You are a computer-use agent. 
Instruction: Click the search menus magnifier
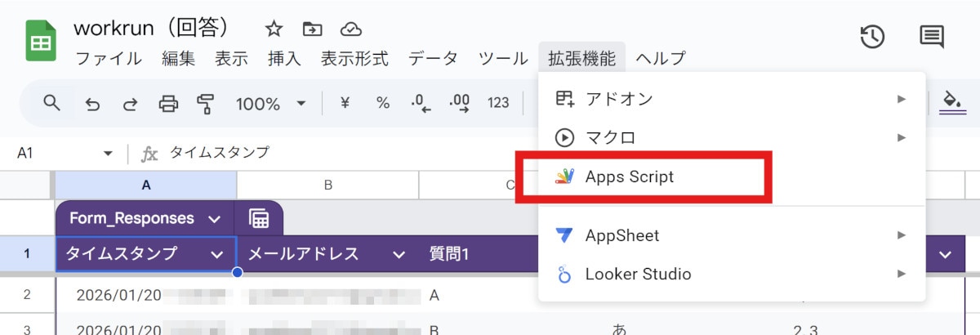point(52,103)
